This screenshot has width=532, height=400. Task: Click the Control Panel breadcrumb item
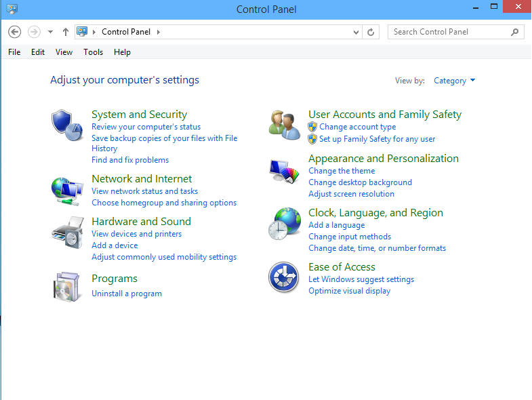(126, 32)
